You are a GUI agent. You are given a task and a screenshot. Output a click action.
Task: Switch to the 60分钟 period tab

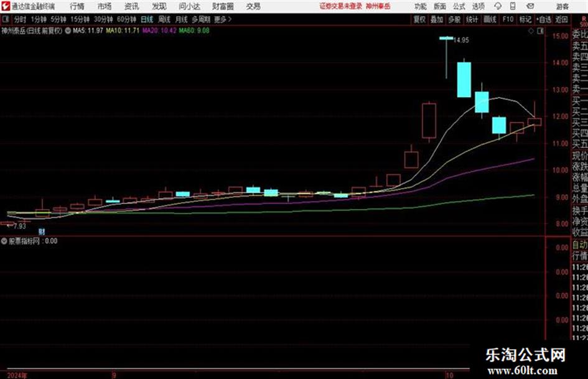(x=127, y=19)
